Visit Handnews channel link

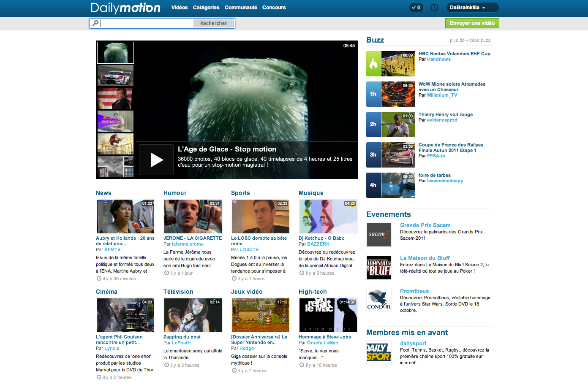[x=439, y=59]
